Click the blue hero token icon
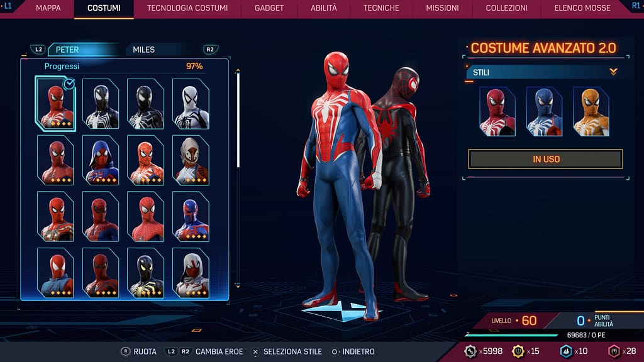 pyautogui.click(x=566, y=351)
